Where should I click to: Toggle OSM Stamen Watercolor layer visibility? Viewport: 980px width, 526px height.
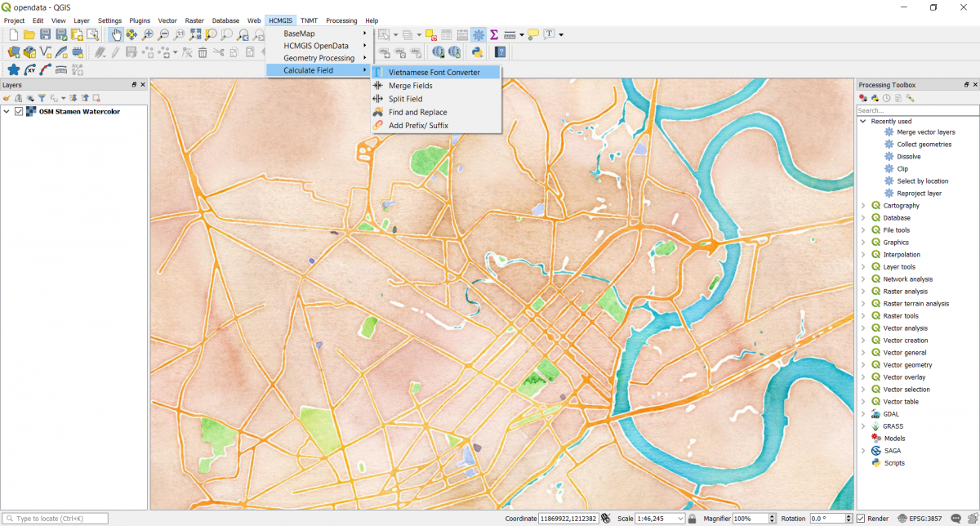[20, 112]
